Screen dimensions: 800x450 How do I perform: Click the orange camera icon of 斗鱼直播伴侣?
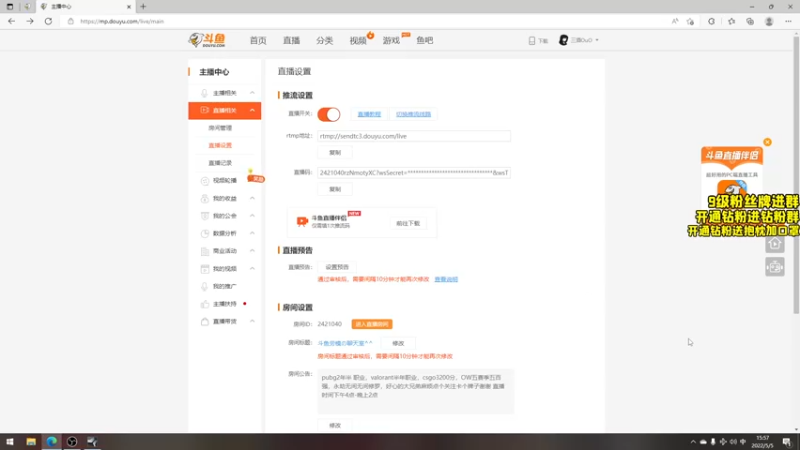(302, 221)
